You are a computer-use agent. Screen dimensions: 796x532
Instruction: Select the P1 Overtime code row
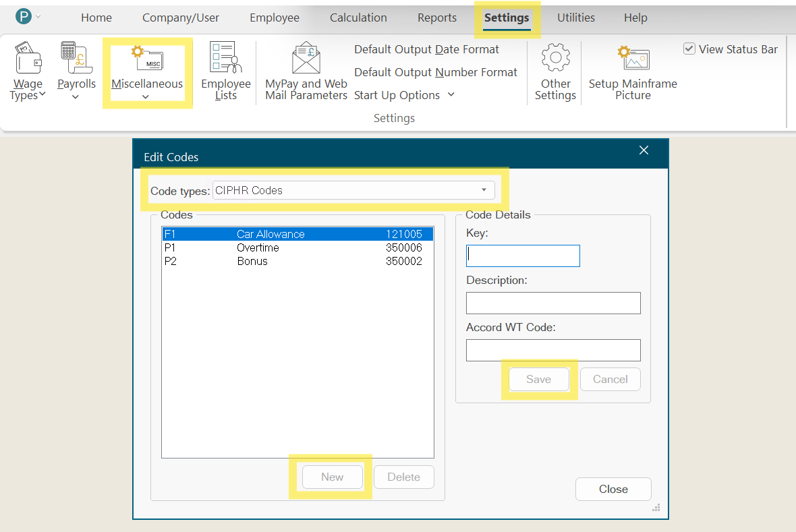pos(297,247)
